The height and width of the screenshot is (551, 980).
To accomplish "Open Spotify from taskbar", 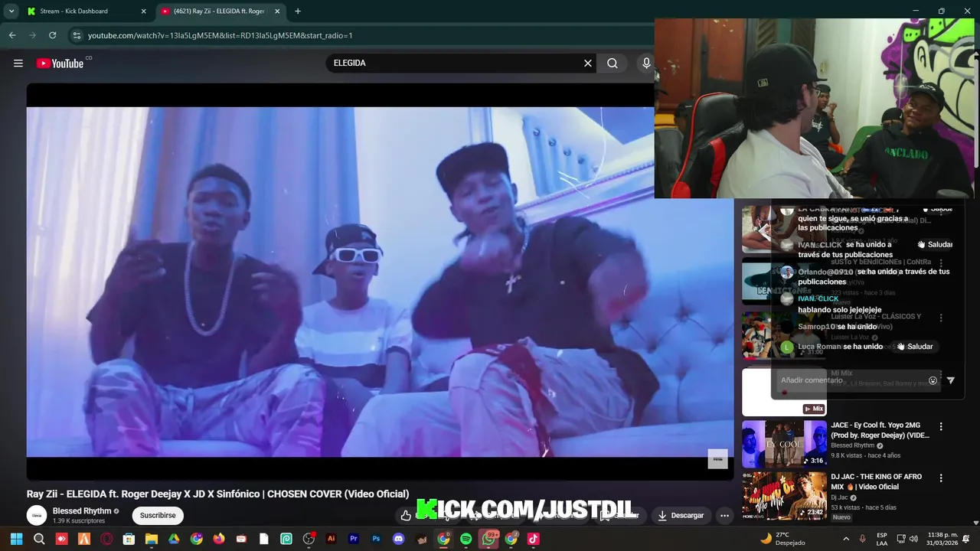I will click(x=466, y=539).
